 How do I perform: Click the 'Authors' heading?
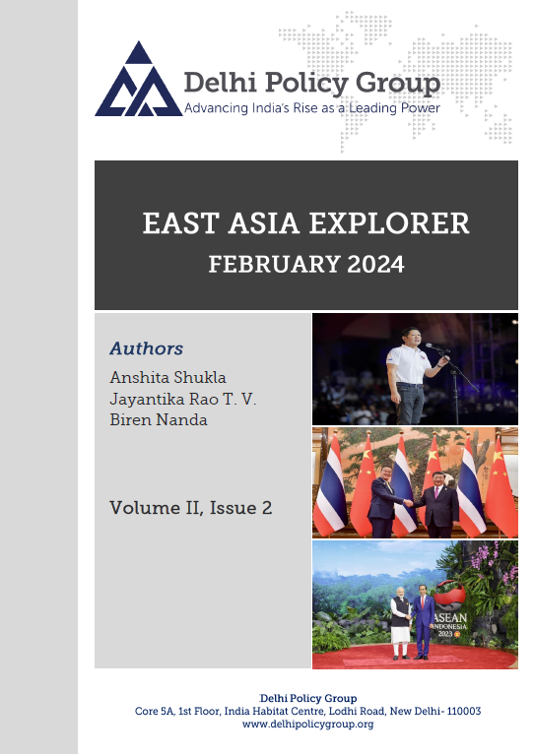click(x=146, y=348)
